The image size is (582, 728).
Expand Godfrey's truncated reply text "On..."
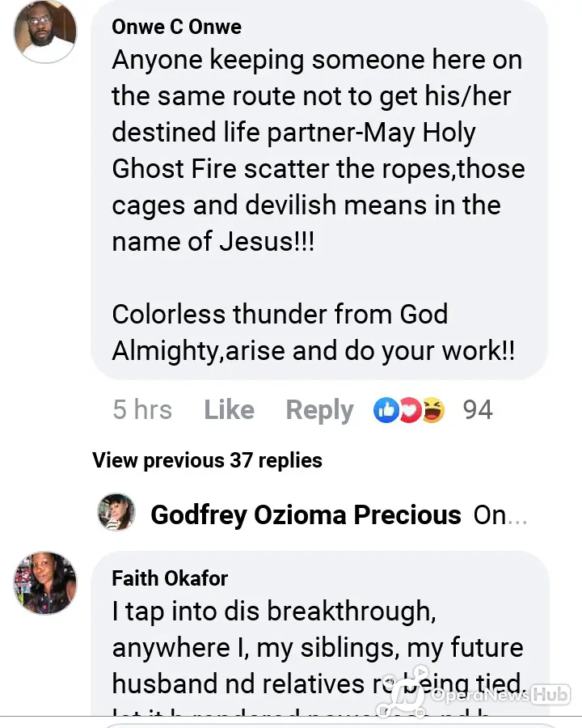click(500, 515)
